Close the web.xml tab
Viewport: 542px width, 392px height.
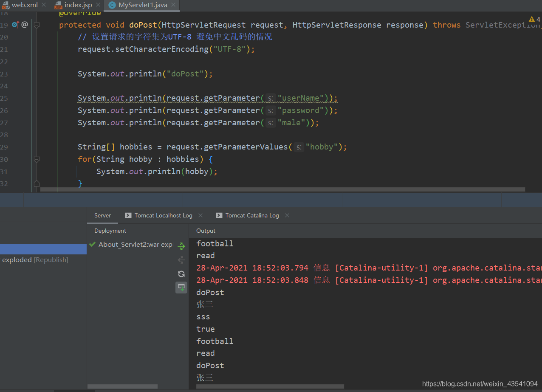point(44,5)
